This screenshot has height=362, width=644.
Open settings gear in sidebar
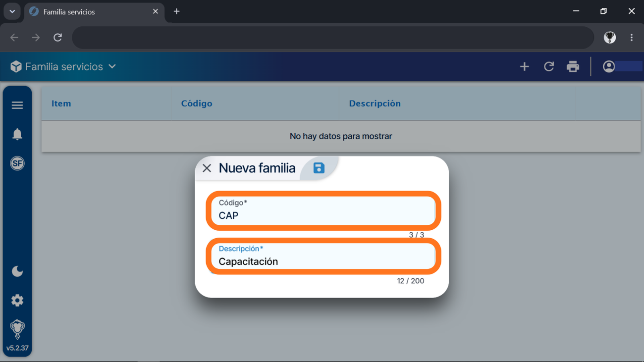point(17,301)
